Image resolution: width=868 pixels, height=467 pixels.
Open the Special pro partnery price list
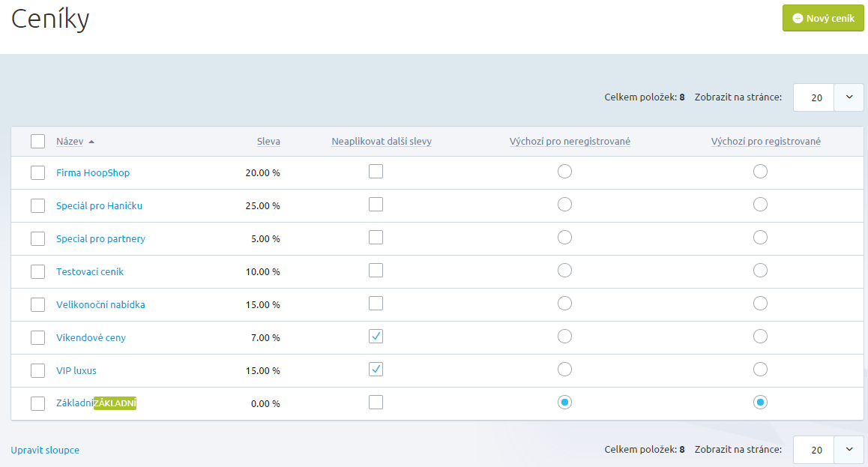[x=100, y=238]
